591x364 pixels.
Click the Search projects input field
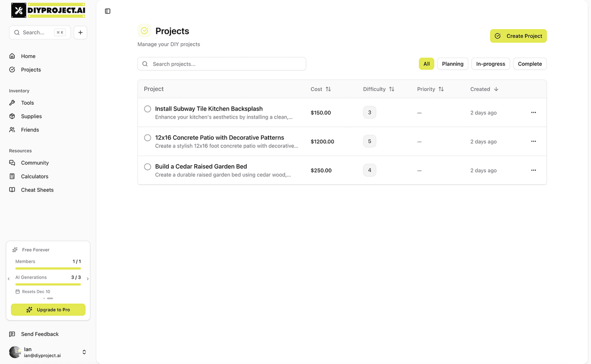click(x=221, y=63)
